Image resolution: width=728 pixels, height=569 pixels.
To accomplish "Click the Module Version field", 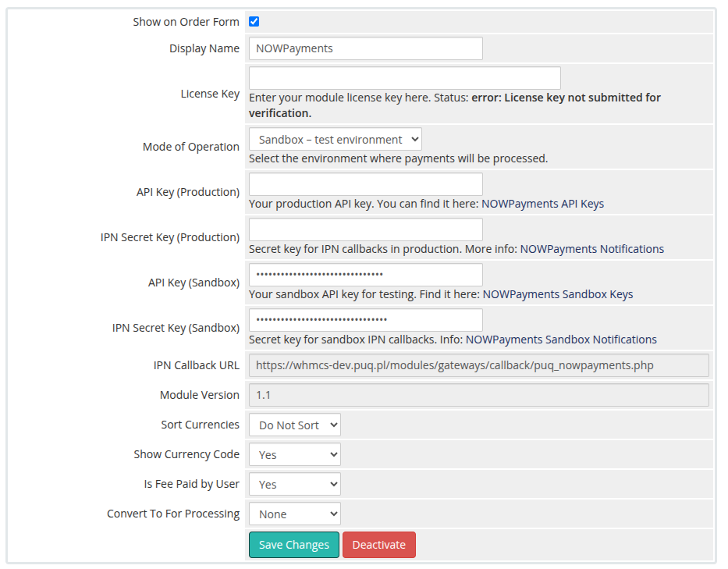I will pos(478,395).
